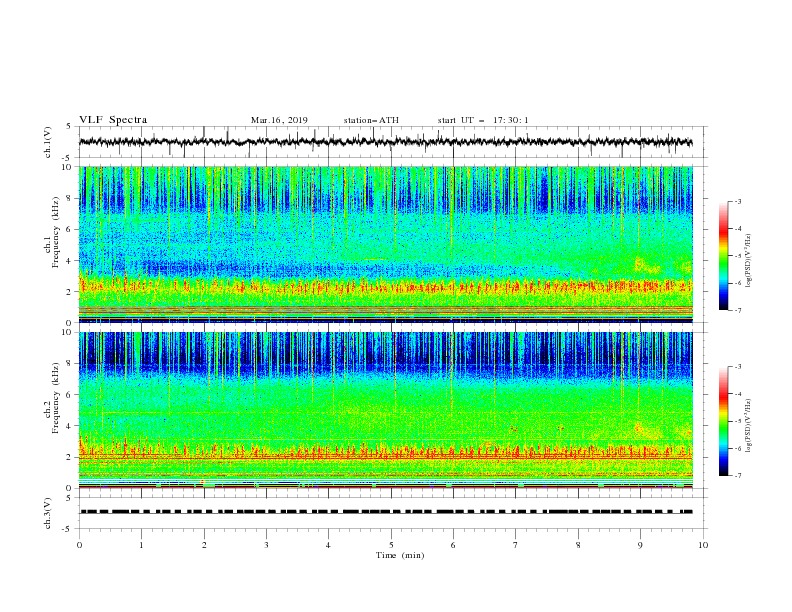This screenshot has height=612, width=792.
Task: Click the 'ch.1(V)' waveform axis label
Action: pyautogui.click(x=48, y=142)
